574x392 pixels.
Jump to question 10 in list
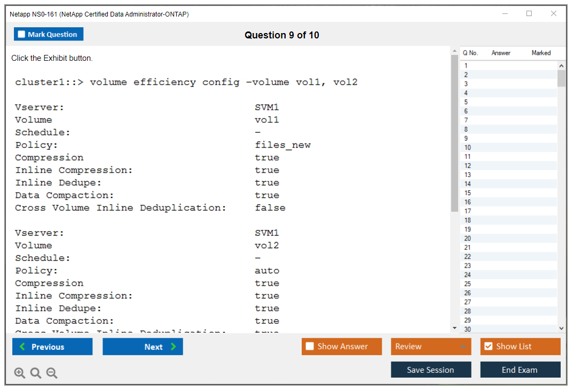[468, 147]
